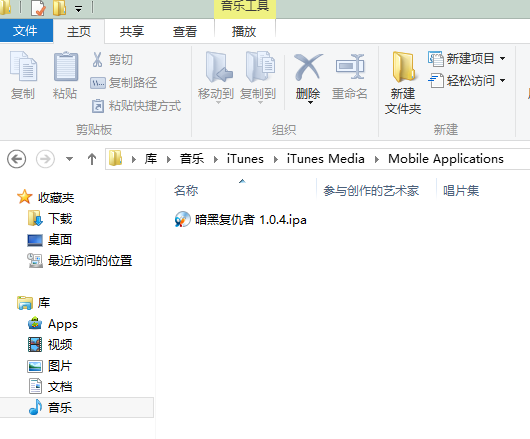Click the Delete (删除) X icon

[308, 67]
